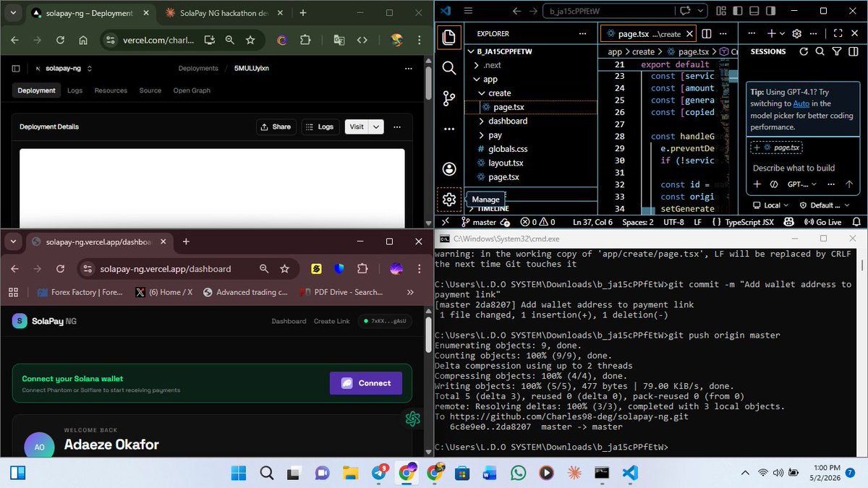Maximize the VS Code chat panel
This screenshot has width=868, height=488.
tap(838, 33)
